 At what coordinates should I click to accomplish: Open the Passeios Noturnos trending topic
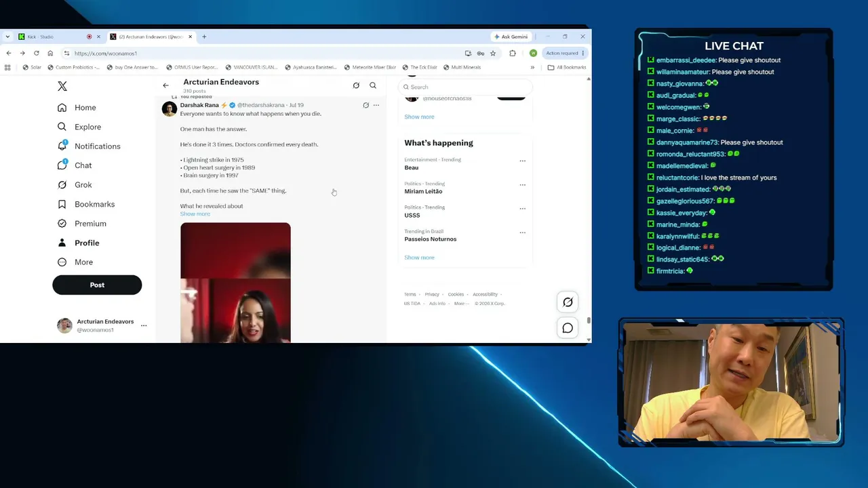pos(431,239)
